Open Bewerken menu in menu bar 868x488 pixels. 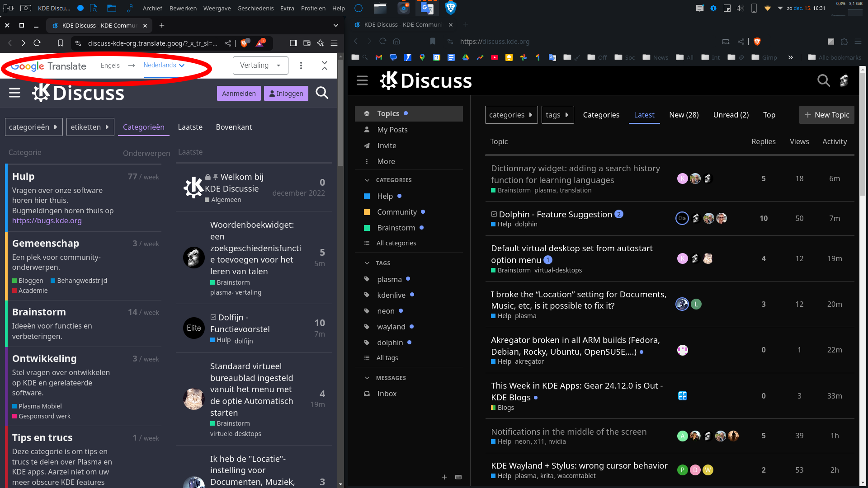(183, 8)
